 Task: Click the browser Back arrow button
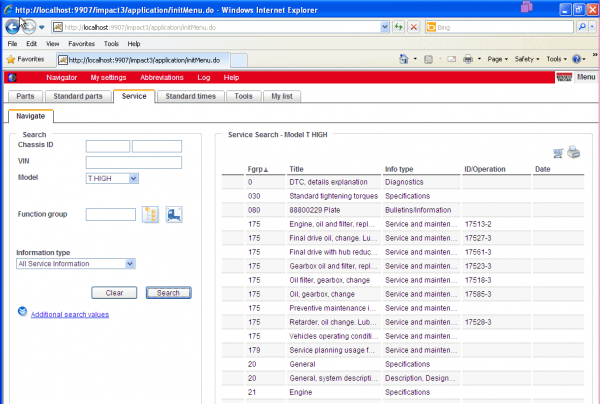[x=12, y=27]
